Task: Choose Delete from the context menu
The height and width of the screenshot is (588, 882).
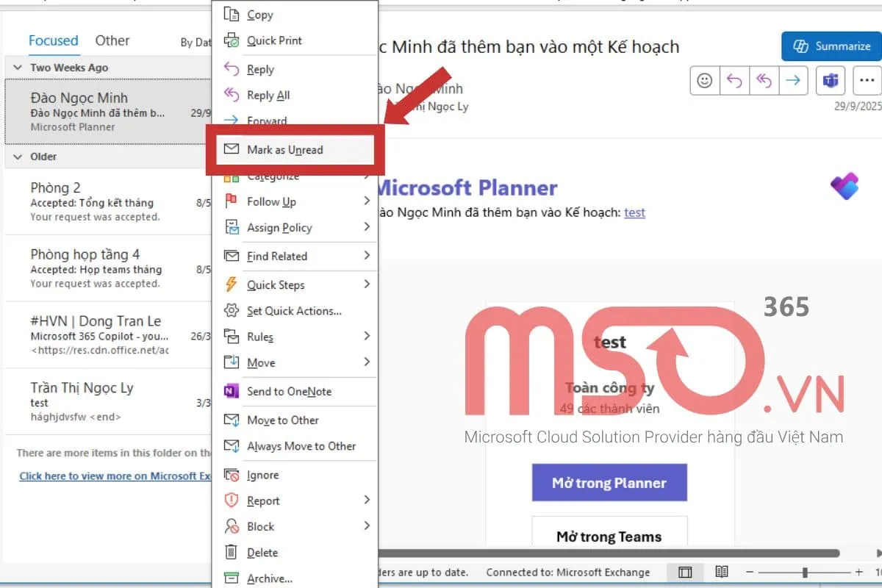Action: (262, 553)
